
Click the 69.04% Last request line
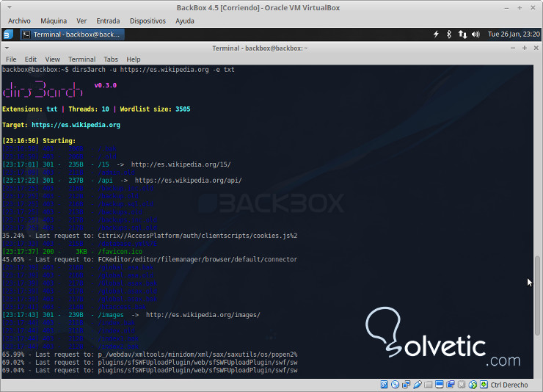[x=150, y=371]
